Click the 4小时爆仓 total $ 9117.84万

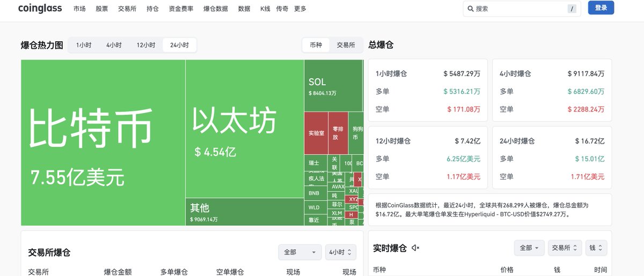pos(586,74)
